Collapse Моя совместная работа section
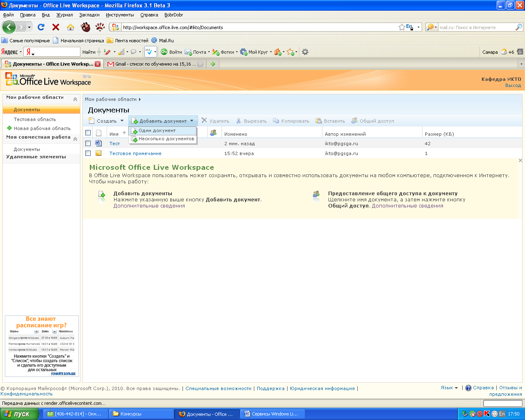Viewport: 525px width, 420px height. (x=75, y=139)
